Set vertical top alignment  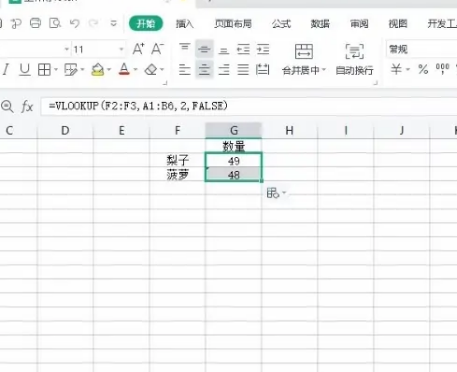click(x=185, y=49)
